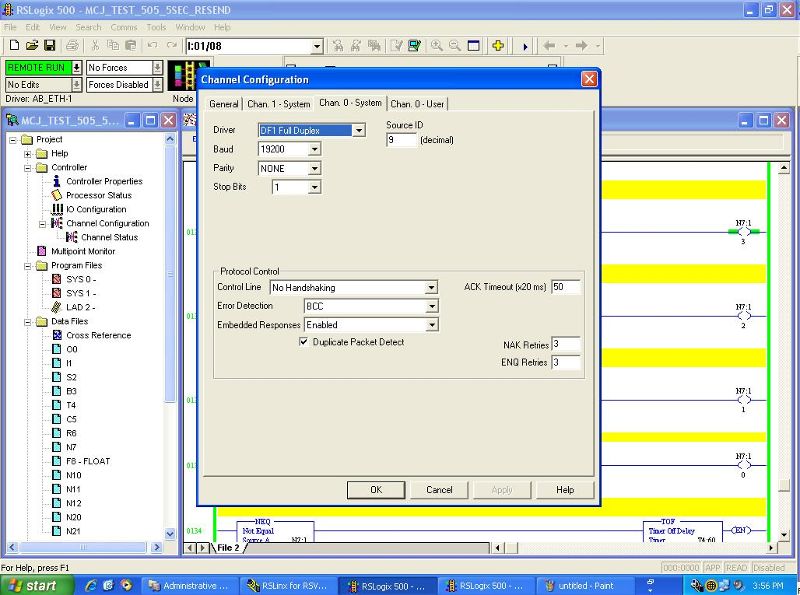
Task: Click the back navigation arrow icon
Action: click(549, 45)
